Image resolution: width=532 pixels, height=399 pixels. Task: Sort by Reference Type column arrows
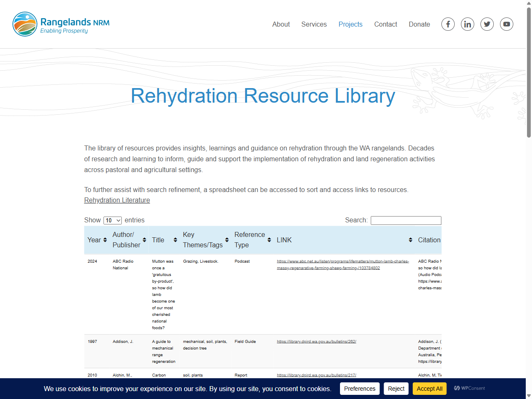(269, 240)
